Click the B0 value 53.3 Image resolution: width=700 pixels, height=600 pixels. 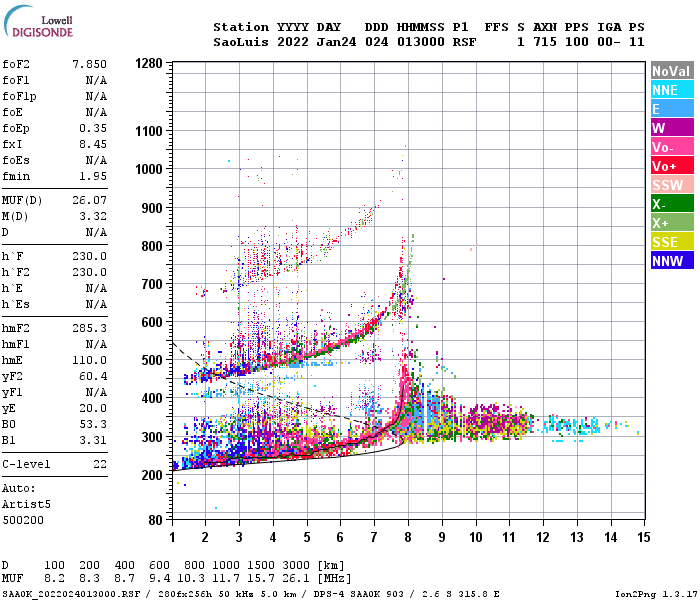[x=93, y=424]
